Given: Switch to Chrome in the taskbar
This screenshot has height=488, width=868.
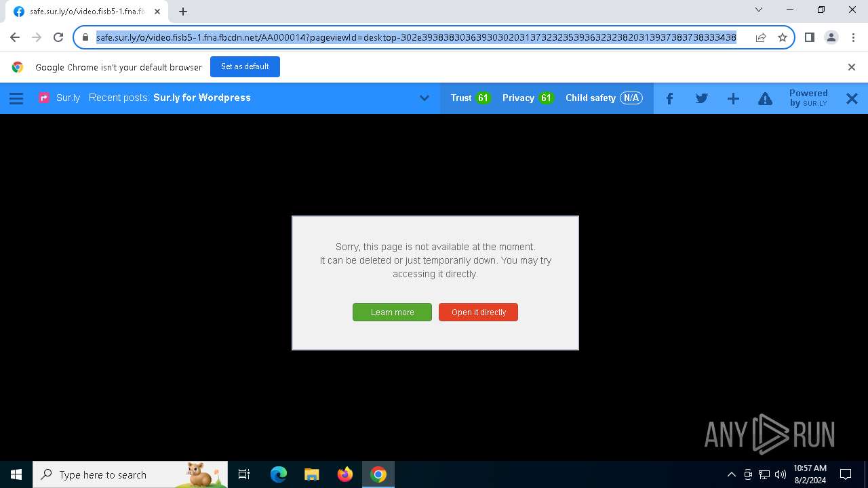Looking at the screenshot, I should (378, 474).
